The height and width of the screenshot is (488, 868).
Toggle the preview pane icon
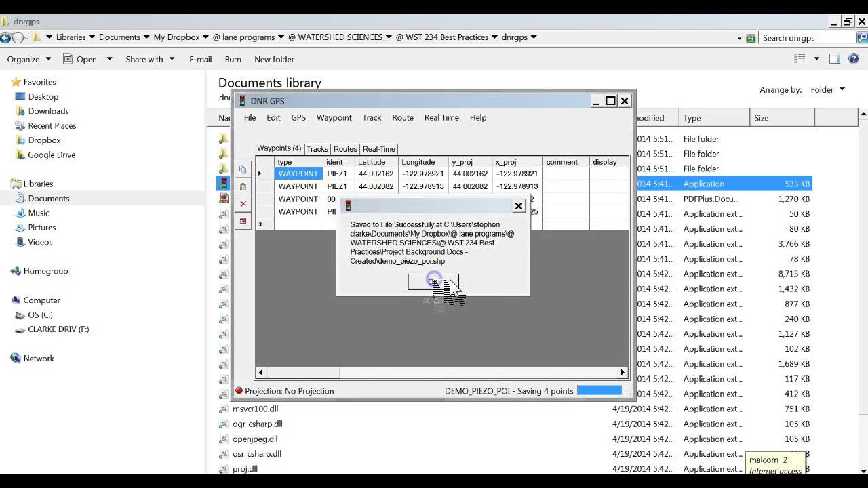(835, 59)
